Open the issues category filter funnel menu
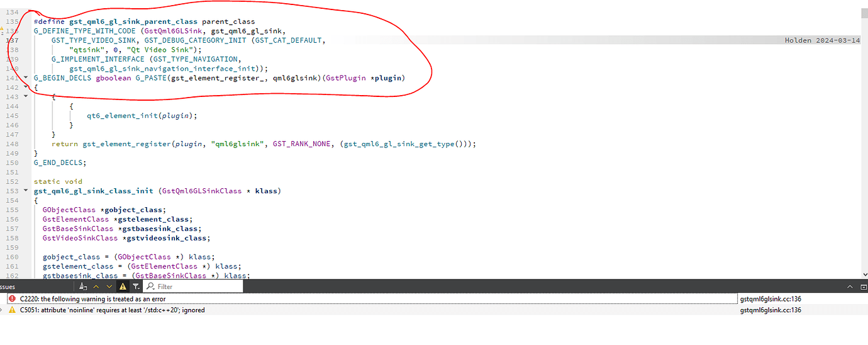868x345 pixels. [x=136, y=286]
